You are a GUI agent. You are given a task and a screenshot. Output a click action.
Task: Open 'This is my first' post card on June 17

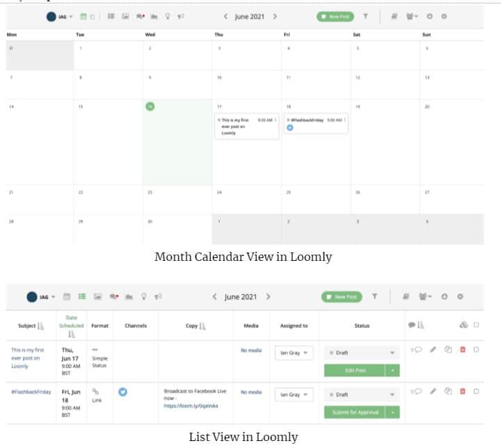click(x=246, y=126)
